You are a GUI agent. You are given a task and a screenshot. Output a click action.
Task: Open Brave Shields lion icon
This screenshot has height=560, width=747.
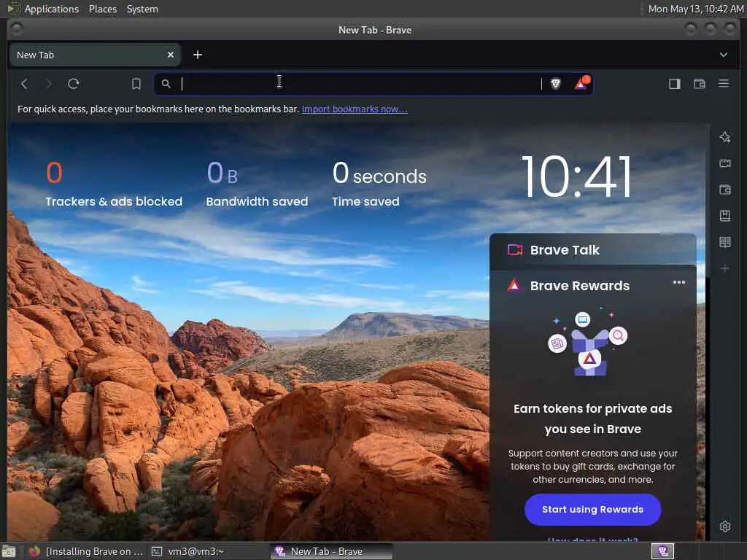[555, 84]
